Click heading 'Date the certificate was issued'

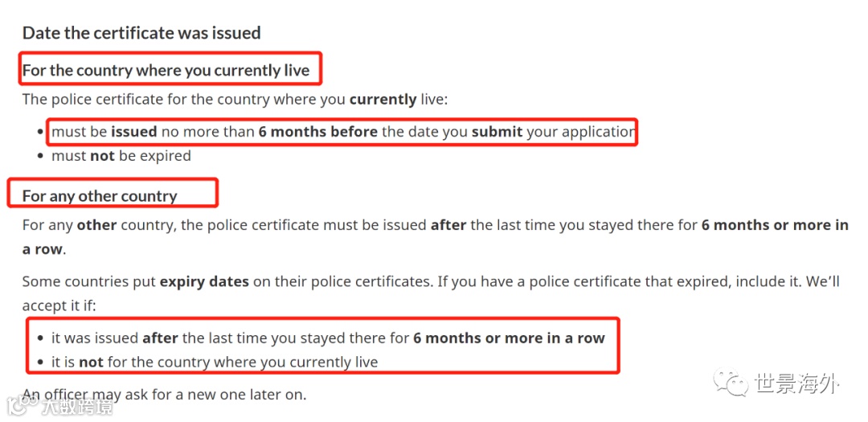point(141,33)
